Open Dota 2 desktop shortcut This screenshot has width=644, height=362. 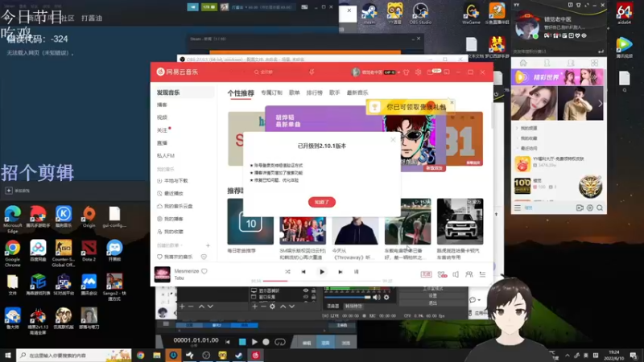(x=89, y=251)
